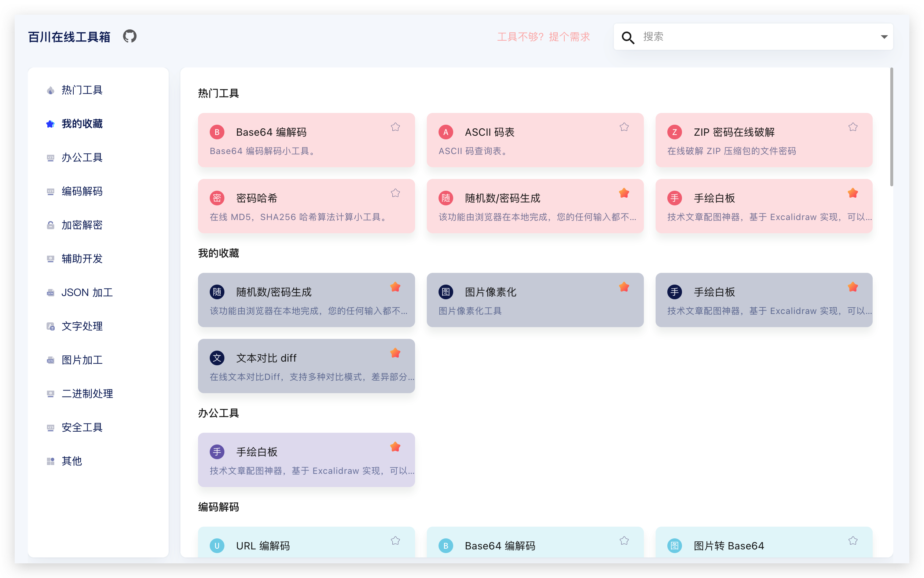Select 安全工具 in the sidebar
This screenshot has width=924, height=578.
click(x=82, y=427)
